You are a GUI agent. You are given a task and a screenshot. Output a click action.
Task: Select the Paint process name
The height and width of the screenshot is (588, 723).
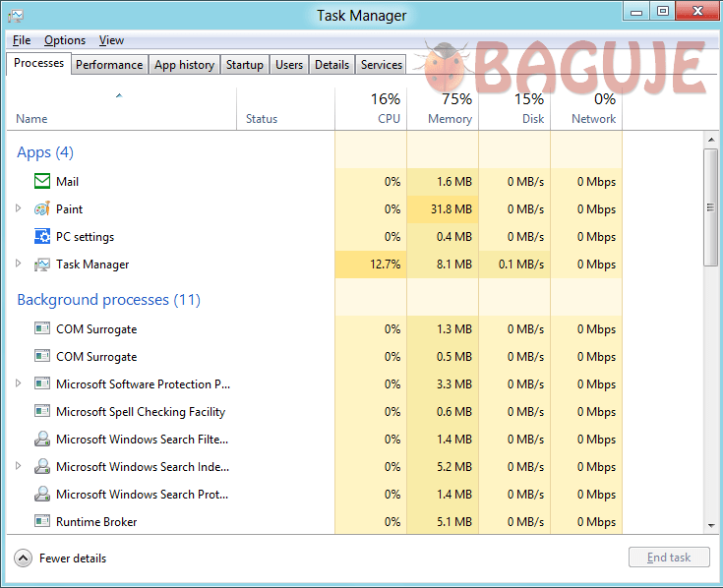click(69, 209)
